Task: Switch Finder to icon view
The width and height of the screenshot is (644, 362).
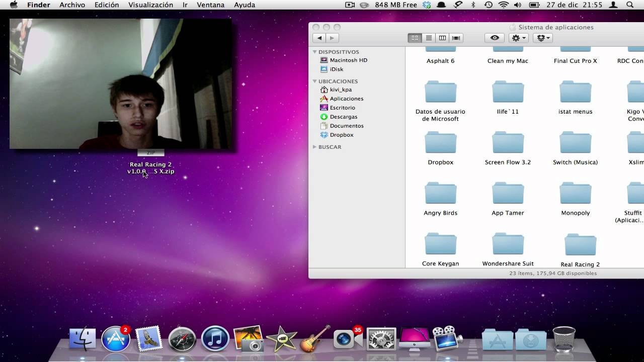Action: pos(415,38)
